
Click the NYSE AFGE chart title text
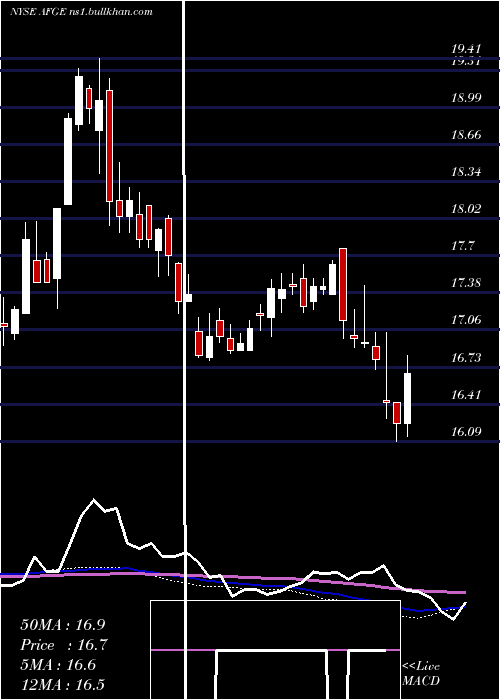pyautogui.click(x=81, y=11)
